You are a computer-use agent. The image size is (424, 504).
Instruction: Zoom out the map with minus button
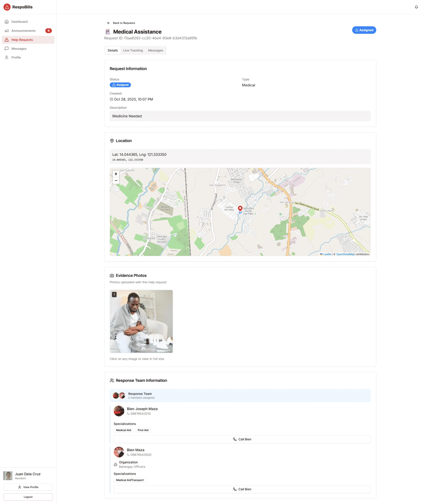point(116,181)
